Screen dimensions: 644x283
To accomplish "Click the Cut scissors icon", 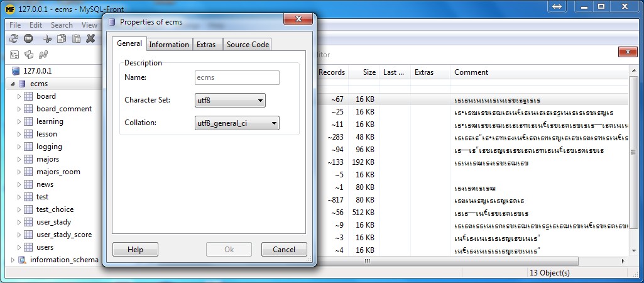I will 48,38.
